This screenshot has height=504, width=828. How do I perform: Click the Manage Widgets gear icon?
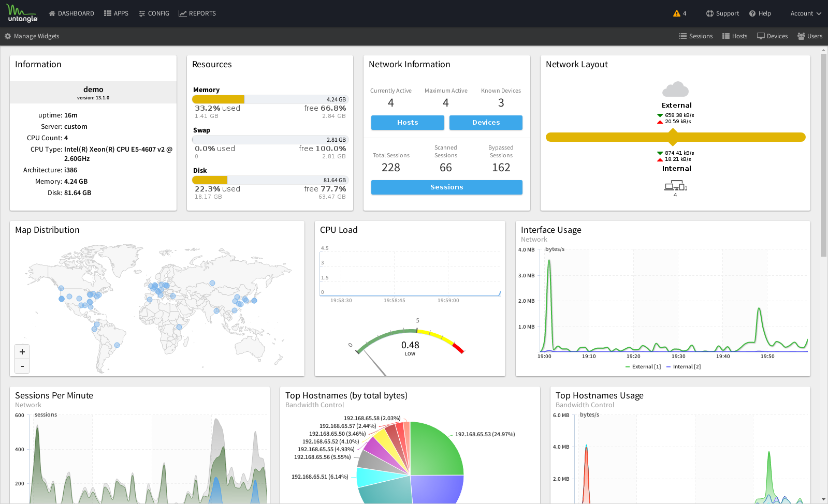click(8, 36)
